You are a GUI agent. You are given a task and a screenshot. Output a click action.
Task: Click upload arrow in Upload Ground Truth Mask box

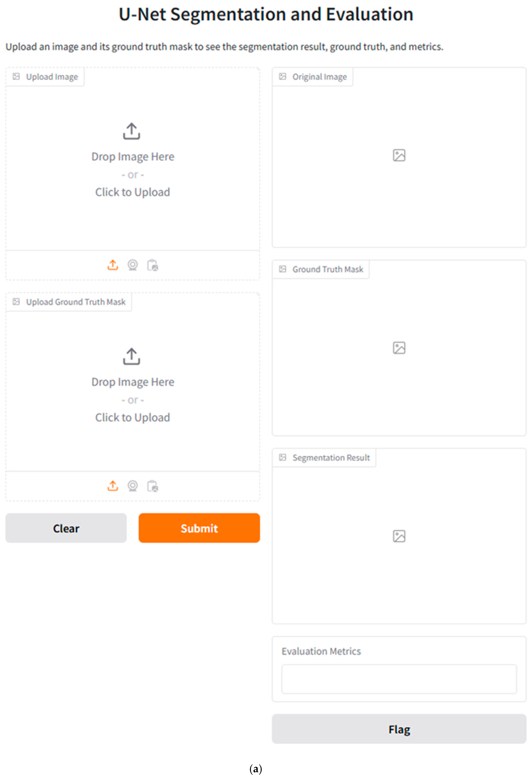click(131, 356)
